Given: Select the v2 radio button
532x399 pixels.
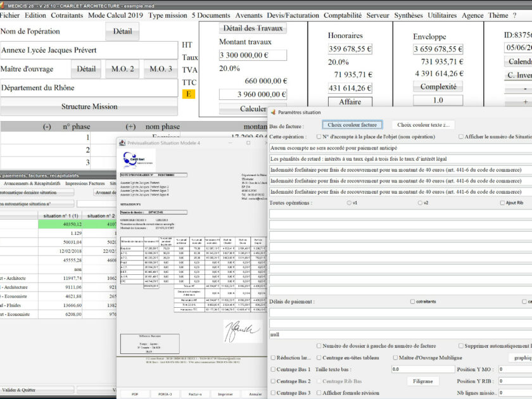Looking at the screenshot, I should click(420, 203).
